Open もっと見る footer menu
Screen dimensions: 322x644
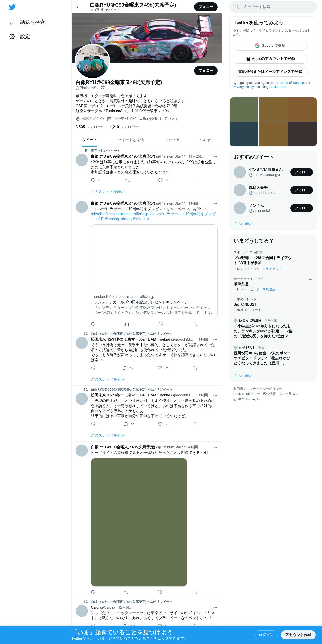coord(289,394)
